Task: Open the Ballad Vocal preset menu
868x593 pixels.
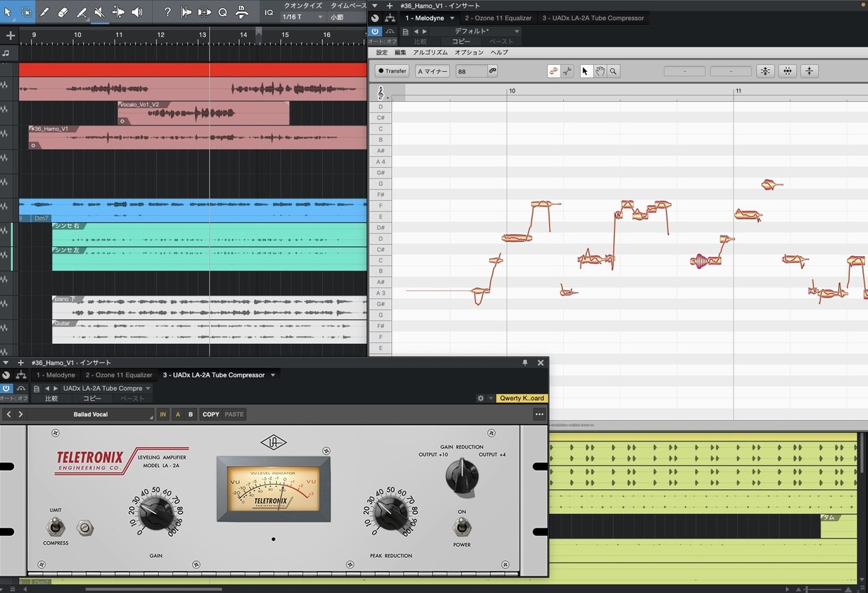Action: tap(90, 414)
